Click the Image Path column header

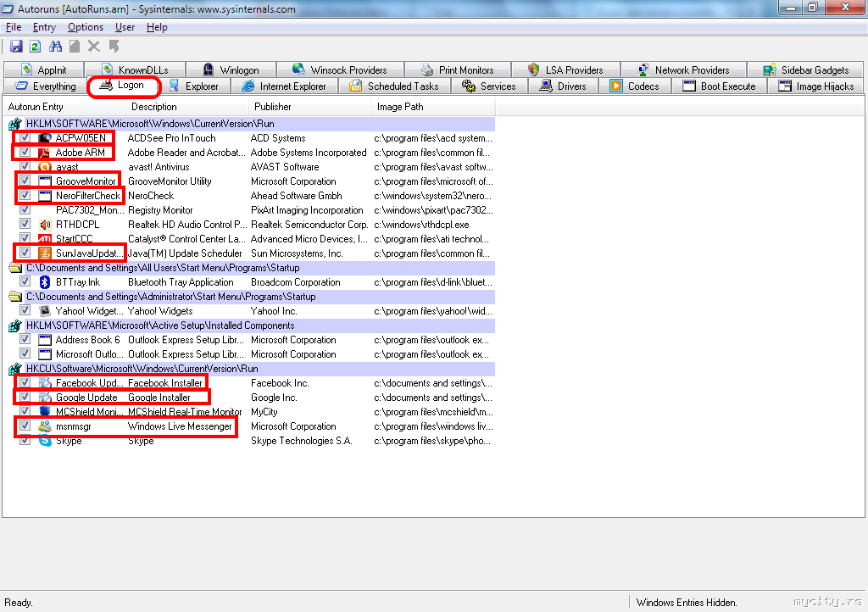[x=400, y=107]
